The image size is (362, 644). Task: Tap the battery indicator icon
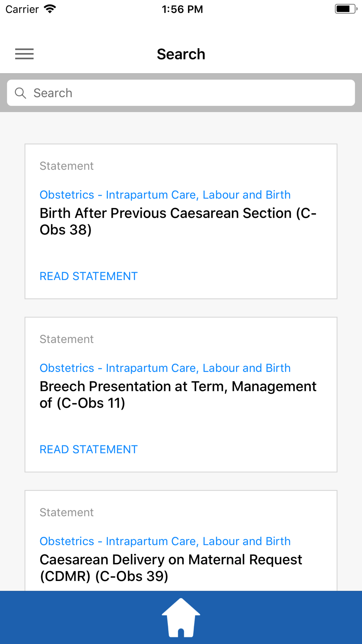[345, 9]
